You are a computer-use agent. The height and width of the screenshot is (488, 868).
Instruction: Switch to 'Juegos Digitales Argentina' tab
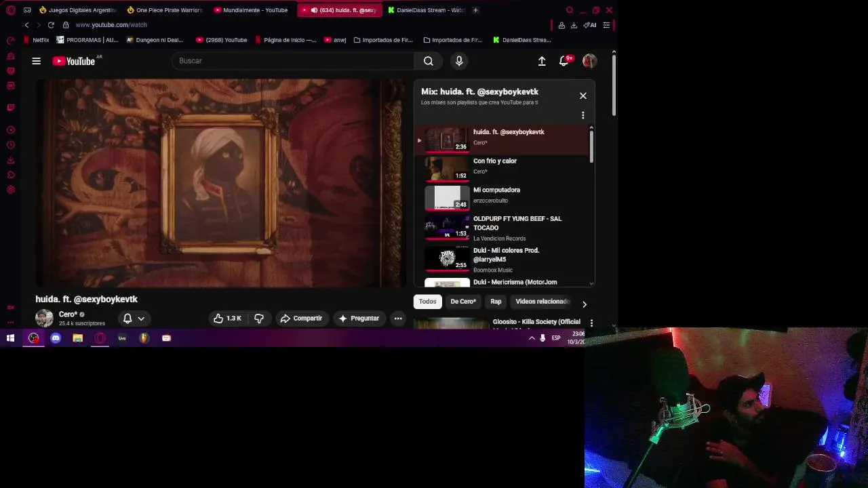click(x=78, y=10)
